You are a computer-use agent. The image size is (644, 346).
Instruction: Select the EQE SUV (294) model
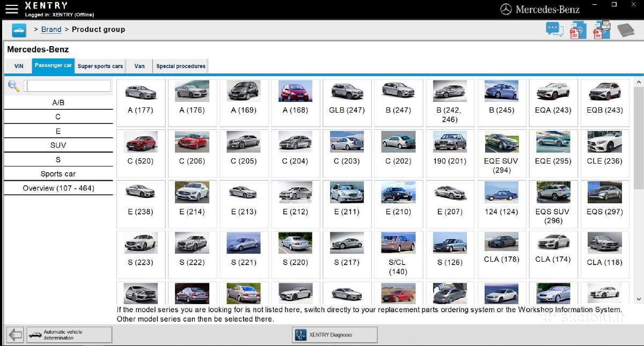501,153
